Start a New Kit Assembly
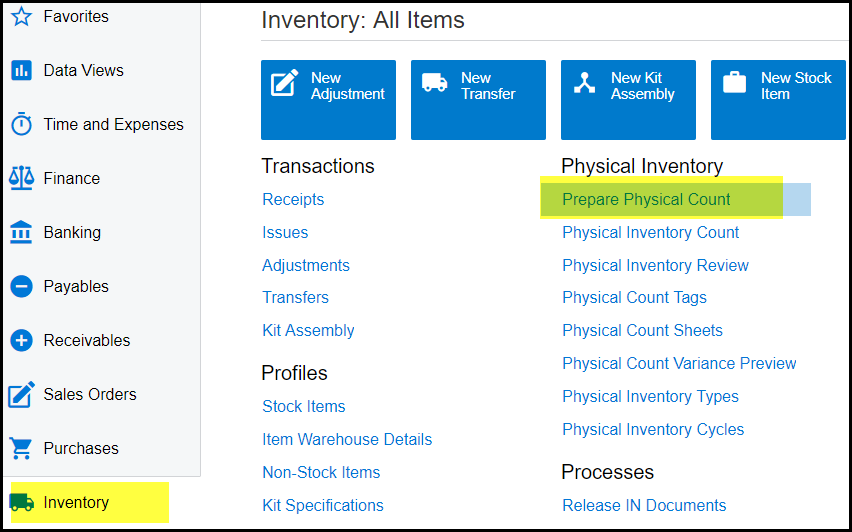This screenshot has height=532, width=852. [628, 99]
